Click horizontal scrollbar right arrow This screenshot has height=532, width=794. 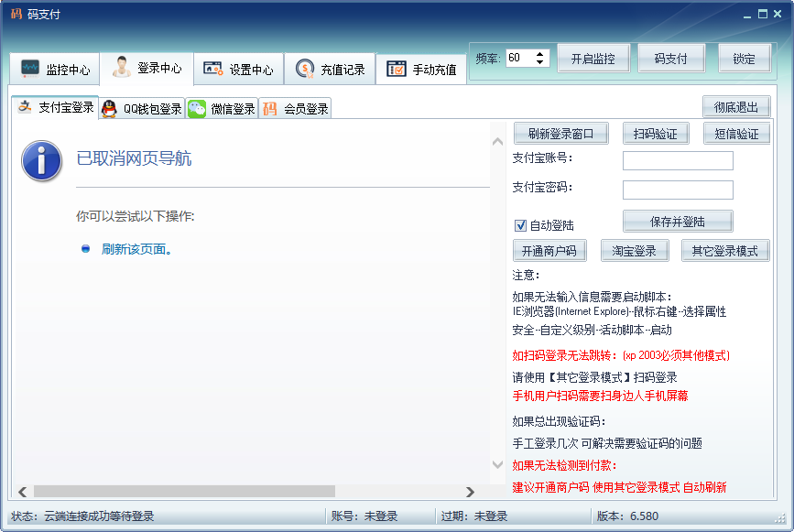point(470,492)
